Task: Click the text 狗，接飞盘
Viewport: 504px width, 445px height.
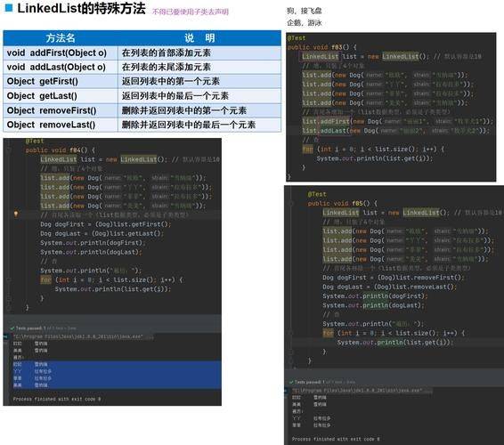Action: [304, 11]
